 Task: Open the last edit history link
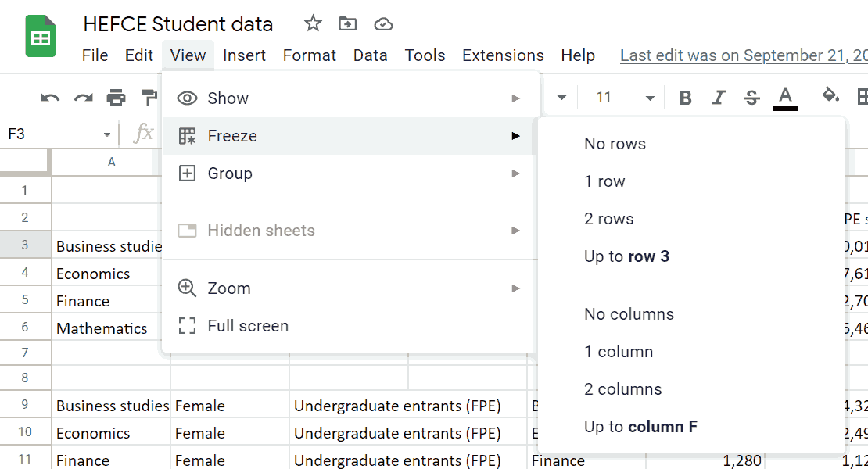pyautogui.click(x=743, y=55)
